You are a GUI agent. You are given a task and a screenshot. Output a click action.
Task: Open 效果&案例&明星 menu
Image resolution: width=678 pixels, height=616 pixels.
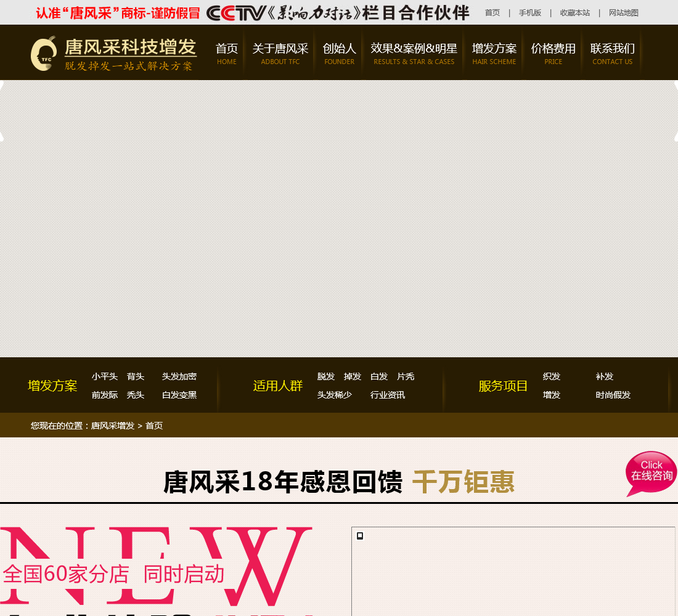(414, 54)
